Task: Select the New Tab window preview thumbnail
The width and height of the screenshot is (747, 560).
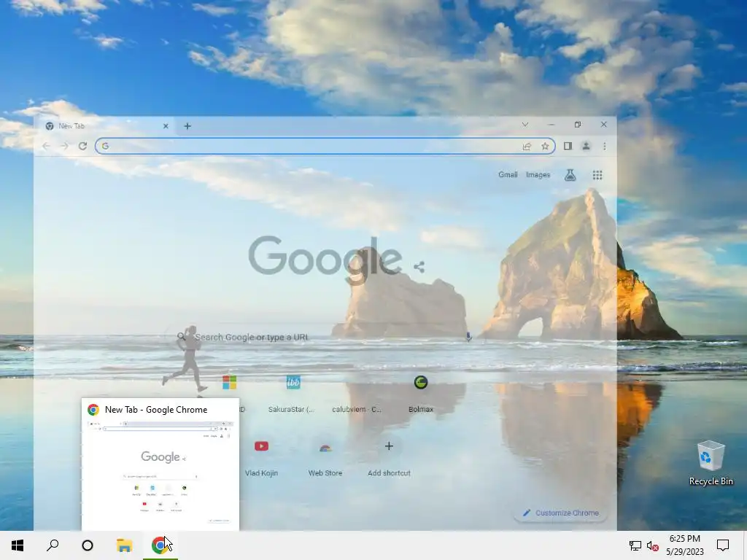Action: [x=160, y=464]
